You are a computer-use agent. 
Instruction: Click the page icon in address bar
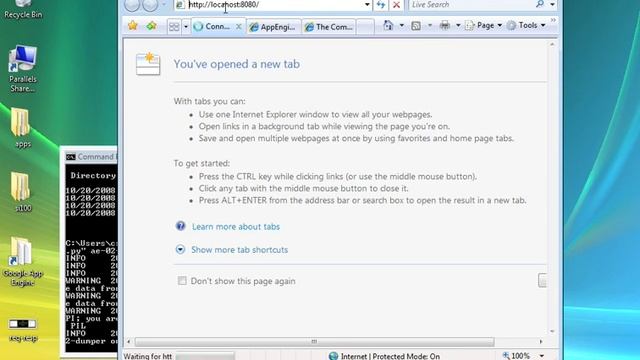180,5
